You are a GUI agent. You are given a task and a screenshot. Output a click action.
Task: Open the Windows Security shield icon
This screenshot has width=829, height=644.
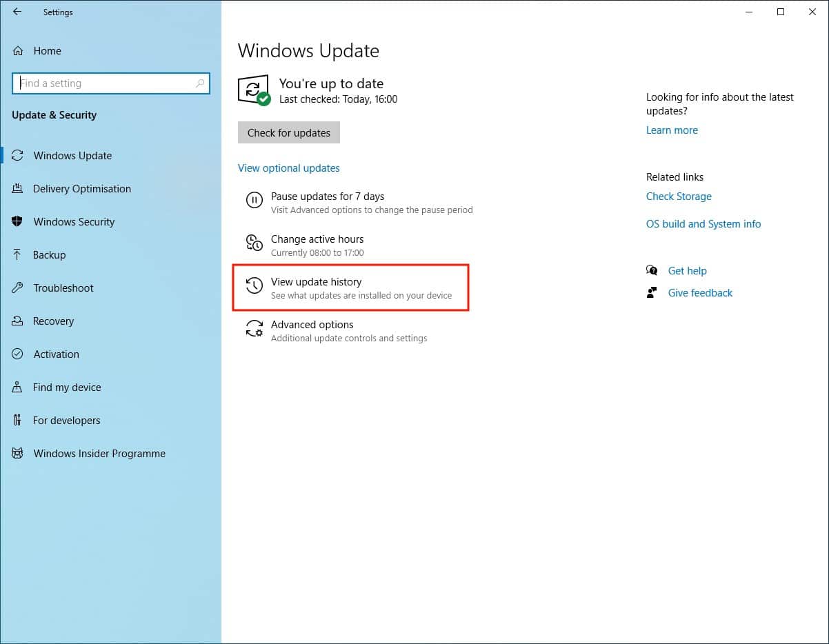(x=18, y=221)
